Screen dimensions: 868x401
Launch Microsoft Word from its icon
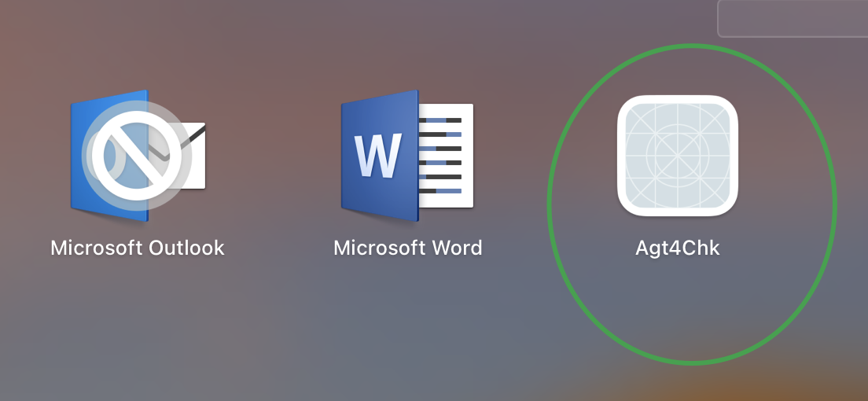pos(407,154)
